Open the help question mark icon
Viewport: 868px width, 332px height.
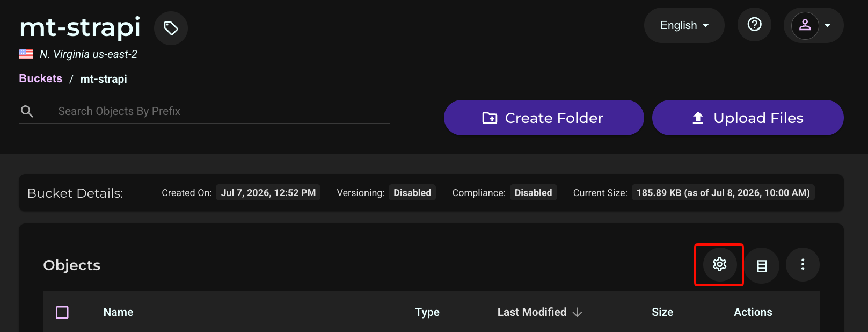tap(754, 24)
